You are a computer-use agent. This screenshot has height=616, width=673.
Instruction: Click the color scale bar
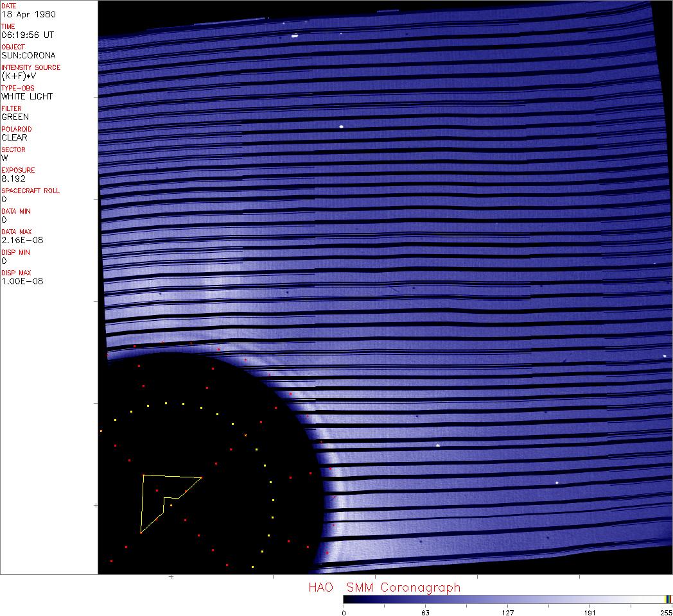(x=508, y=599)
